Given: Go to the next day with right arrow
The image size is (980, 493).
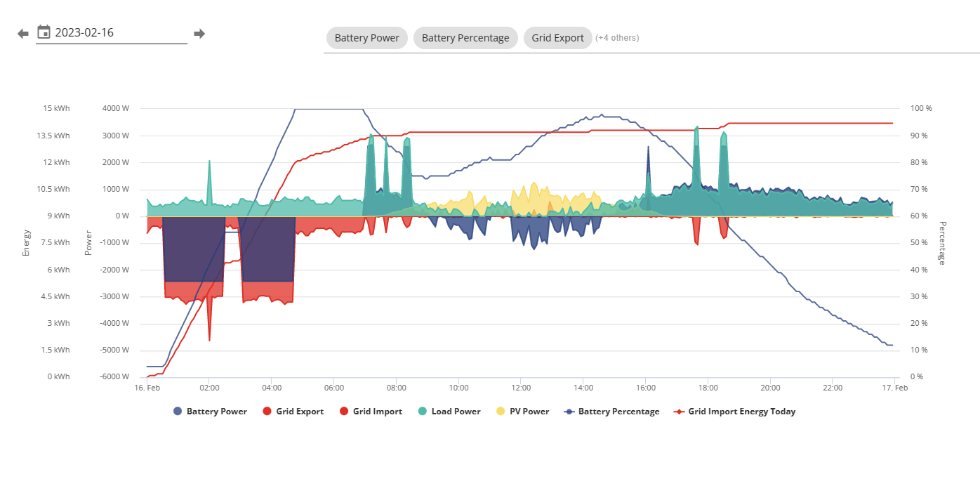Looking at the screenshot, I should pos(199,34).
